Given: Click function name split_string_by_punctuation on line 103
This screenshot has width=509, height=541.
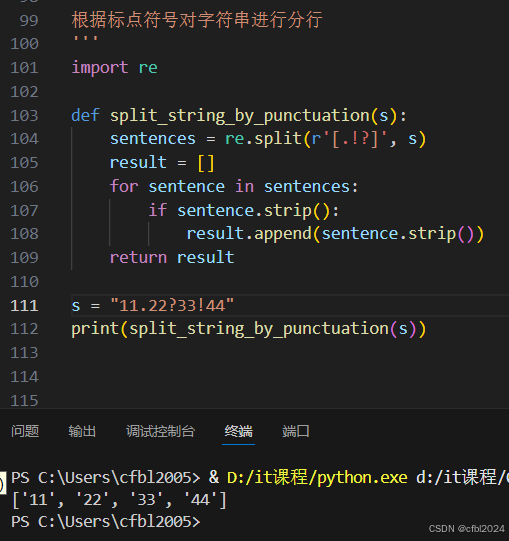Looking at the screenshot, I should (240, 116).
